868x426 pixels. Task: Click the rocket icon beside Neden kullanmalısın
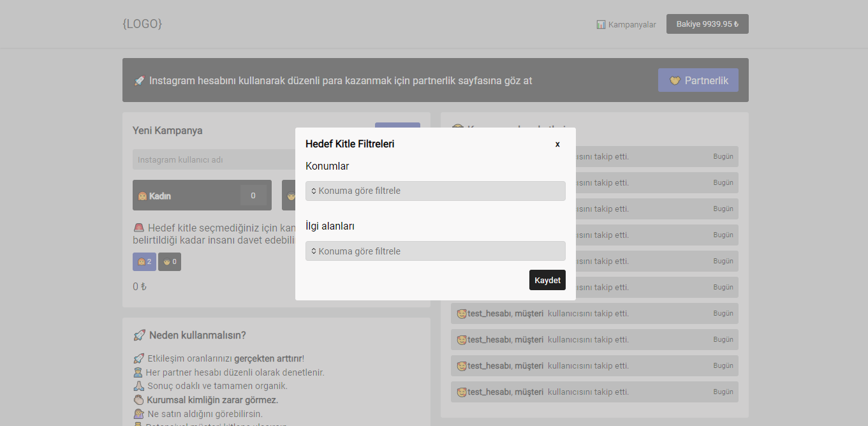(139, 335)
